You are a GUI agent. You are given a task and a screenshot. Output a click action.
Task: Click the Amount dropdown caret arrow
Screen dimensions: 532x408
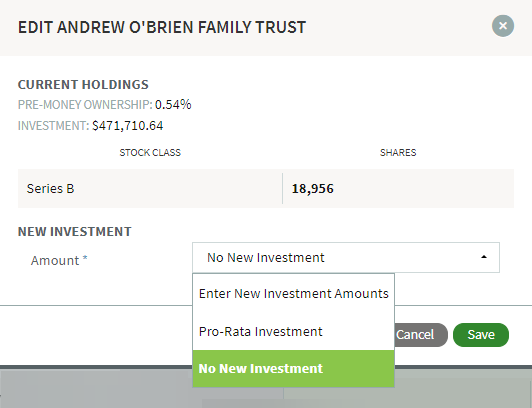tap(484, 257)
